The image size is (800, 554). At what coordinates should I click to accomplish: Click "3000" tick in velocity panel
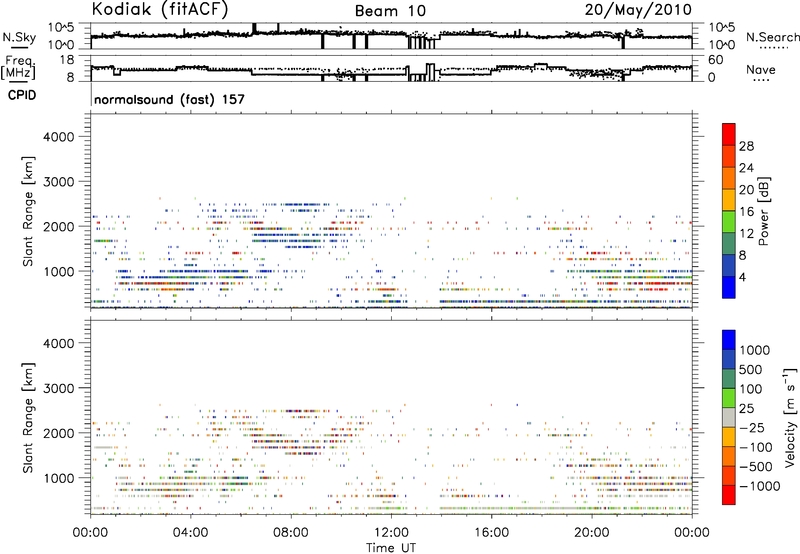tap(59, 388)
